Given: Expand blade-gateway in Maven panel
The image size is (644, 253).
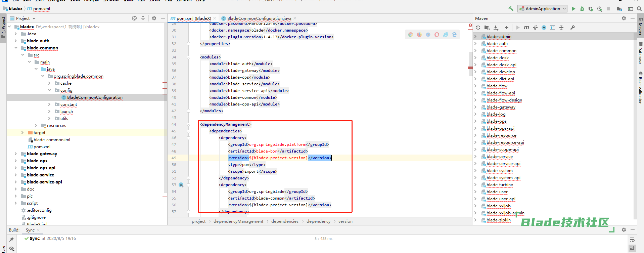Looking at the screenshot, I should 475,107.
